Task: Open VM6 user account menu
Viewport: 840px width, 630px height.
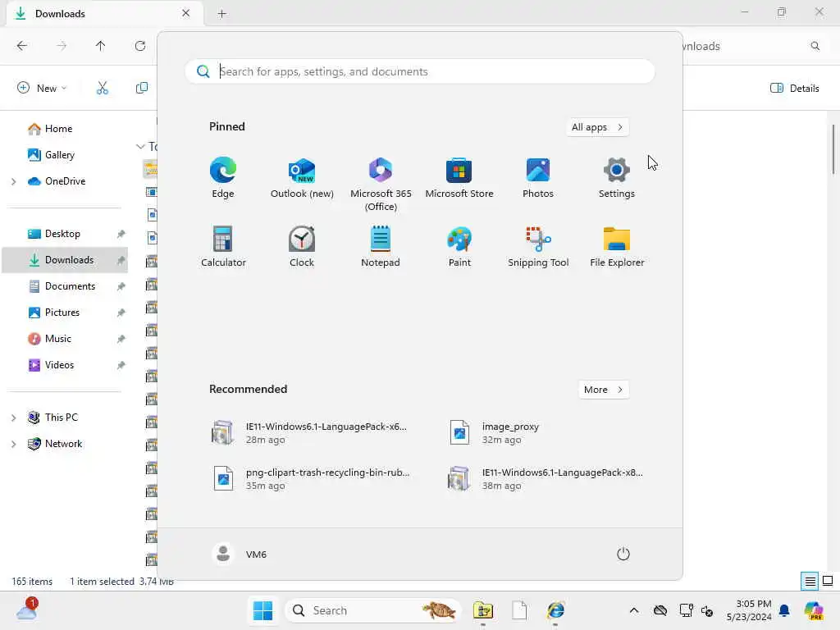Action: [x=240, y=554]
